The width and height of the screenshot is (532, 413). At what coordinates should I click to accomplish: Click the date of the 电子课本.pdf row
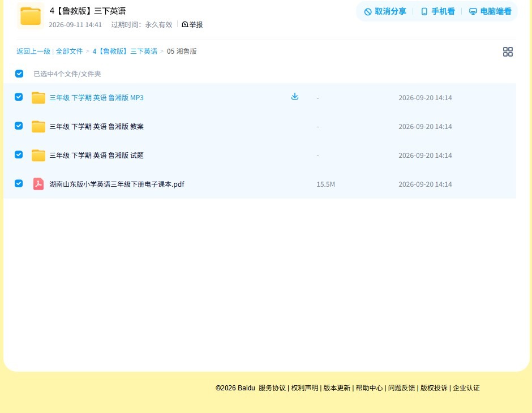(425, 184)
